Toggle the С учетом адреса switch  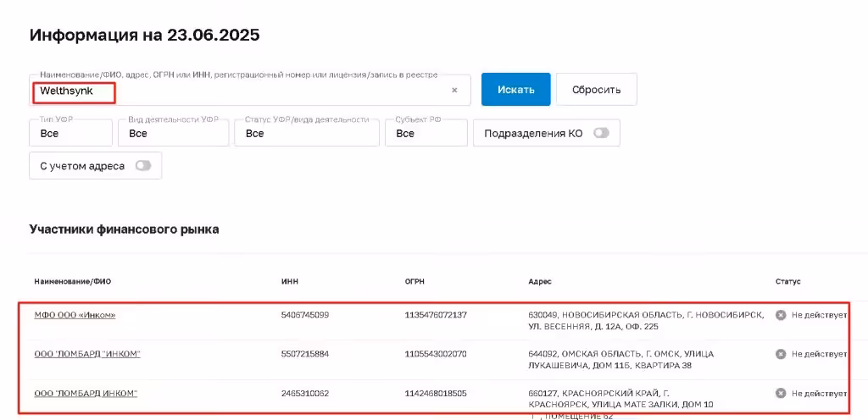pos(142,166)
